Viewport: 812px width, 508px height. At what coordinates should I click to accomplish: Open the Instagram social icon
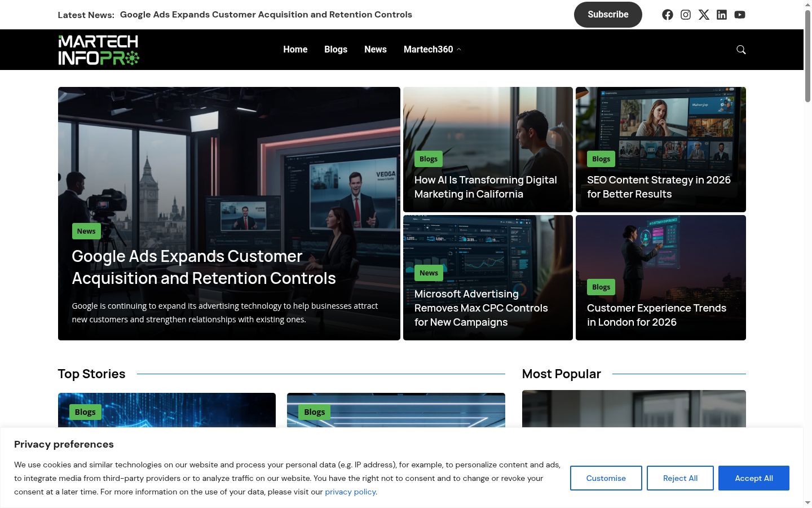point(686,15)
